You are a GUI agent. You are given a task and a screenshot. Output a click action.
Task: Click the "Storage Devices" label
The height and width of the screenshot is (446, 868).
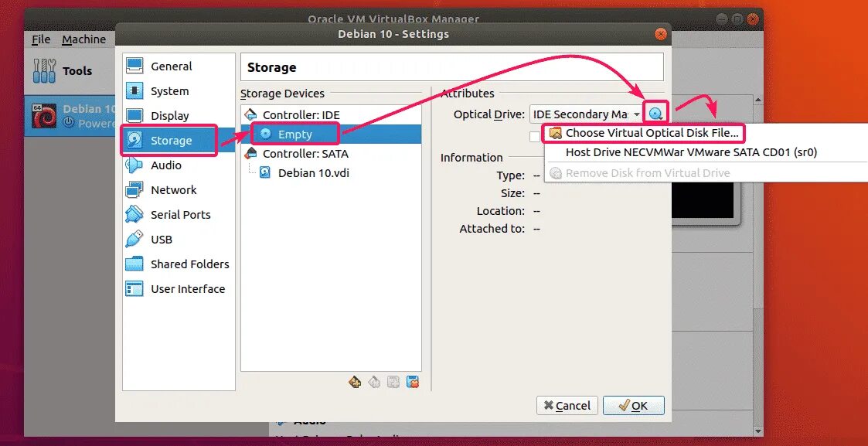coord(282,94)
